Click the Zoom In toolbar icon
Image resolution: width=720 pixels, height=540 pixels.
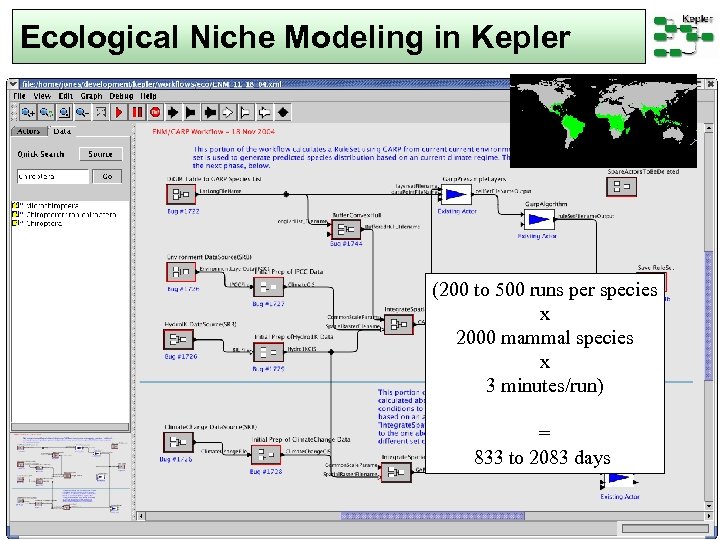pos(28,112)
